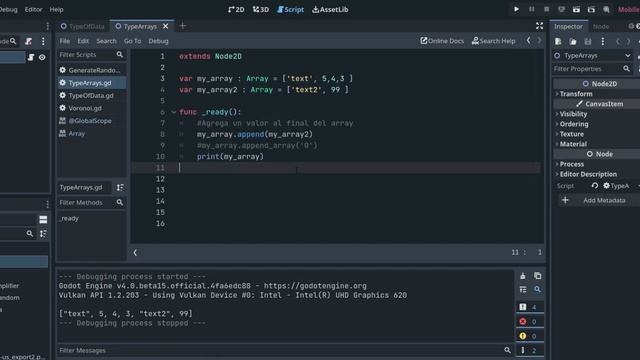
Task: Save the edited resource in Inspector
Action: pyautogui.click(x=588, y=41)
